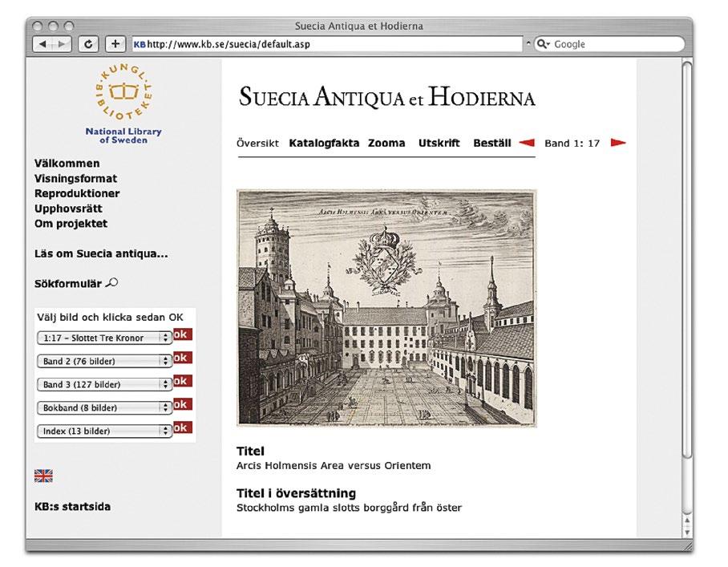The width and height of the screenshot is (728, 567).
Task: Click the vertical scrollbar thumb
Action: (687, 260)
